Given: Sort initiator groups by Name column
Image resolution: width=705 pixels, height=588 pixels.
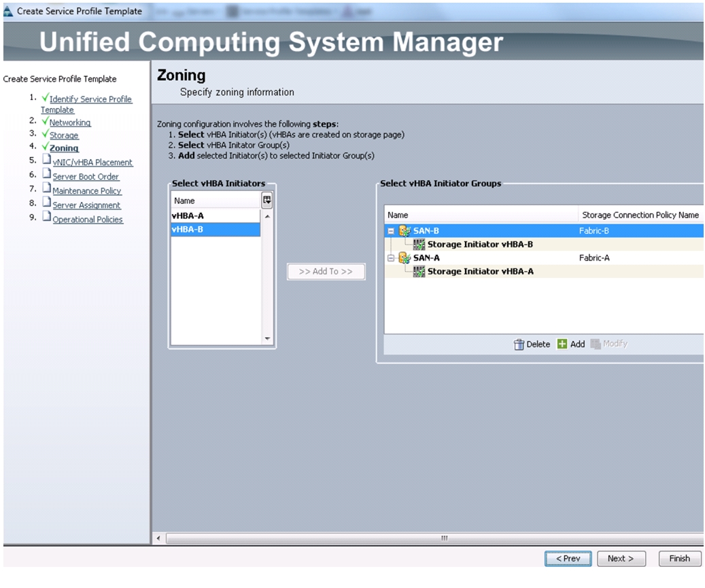Looking at the screenshot, I should tap(481, 215).
